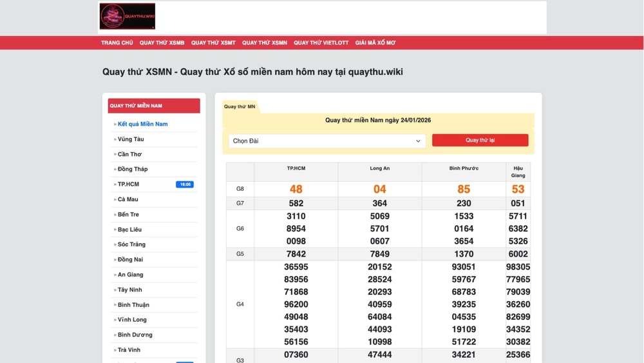Click the dropdown chevron arrow in Chọn Đài
644x363 pixels.
[x=418, y=141]
